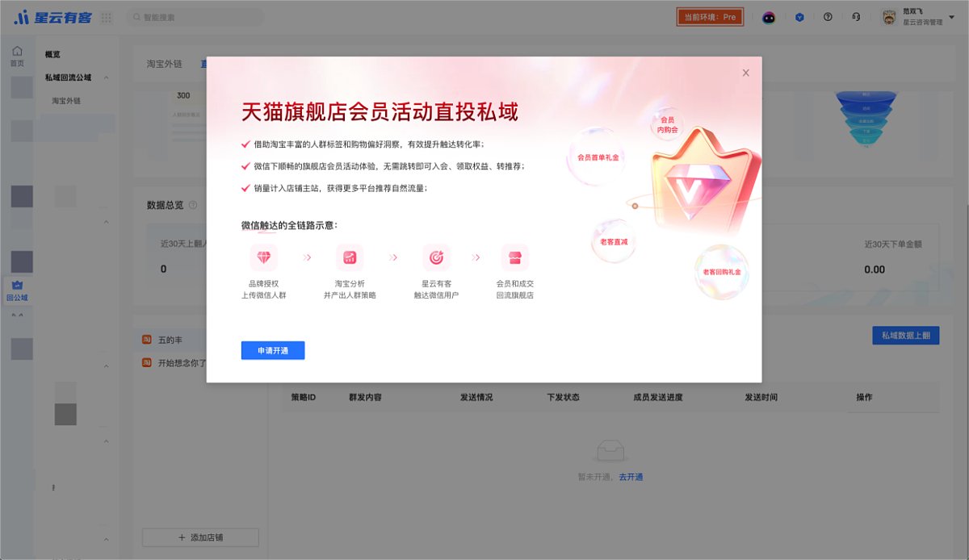Click the 星云有客 target icon
This screenshot has height=560, width=969.
436,257
